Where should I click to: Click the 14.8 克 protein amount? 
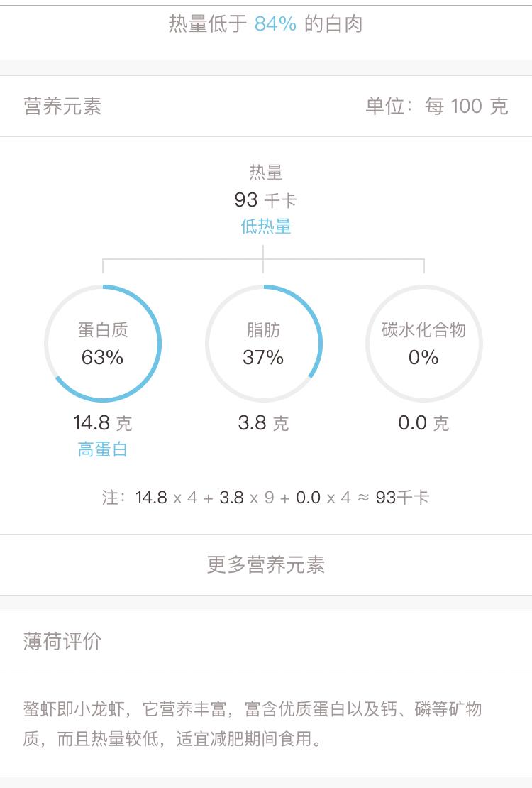tap(102, 422)
